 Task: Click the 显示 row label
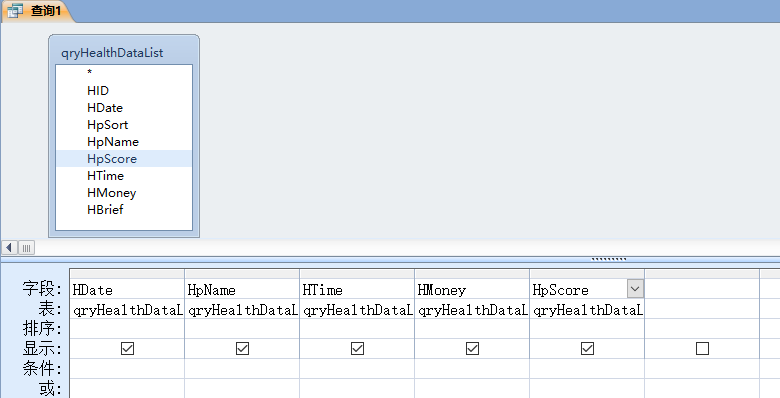42,348
